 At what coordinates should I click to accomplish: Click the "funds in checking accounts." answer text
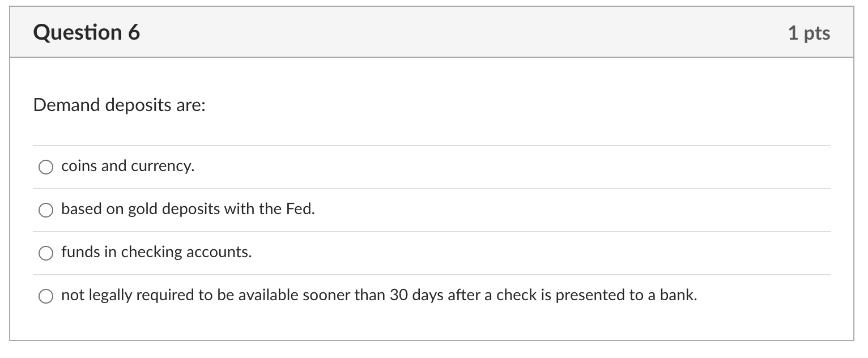click(156, 253)
